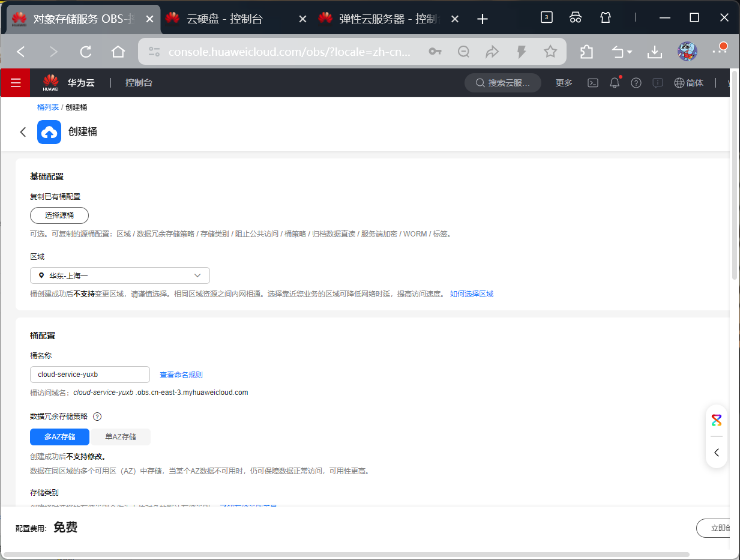Click the back arrow beside 创建桶
Image resolution: width=740 pixels, height=560 pixels.
[x=23, y=132]
